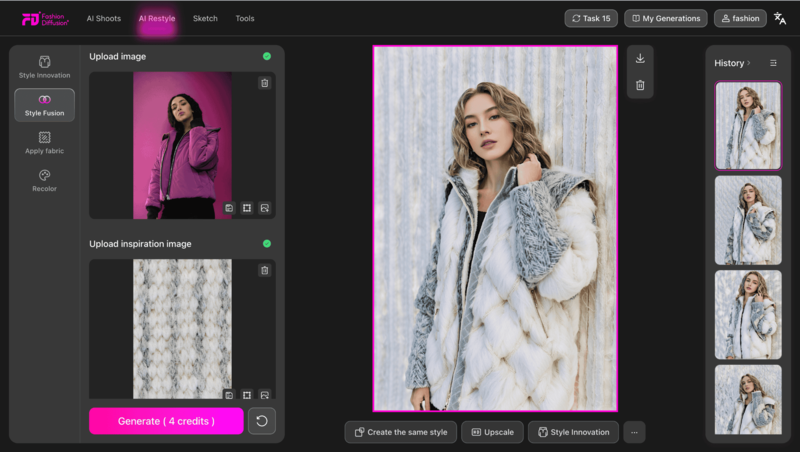
Task: Select the Recolor tool in sidebar
Action: tap(44, 180)
